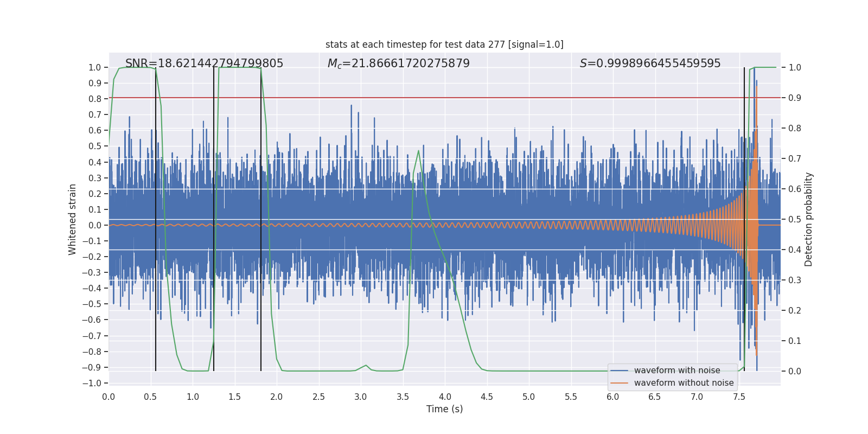The height and width of the screenshot is (434, 868).
Task: Select the 5.5 tick on the time axis
Action: click(x=571, y=397)
